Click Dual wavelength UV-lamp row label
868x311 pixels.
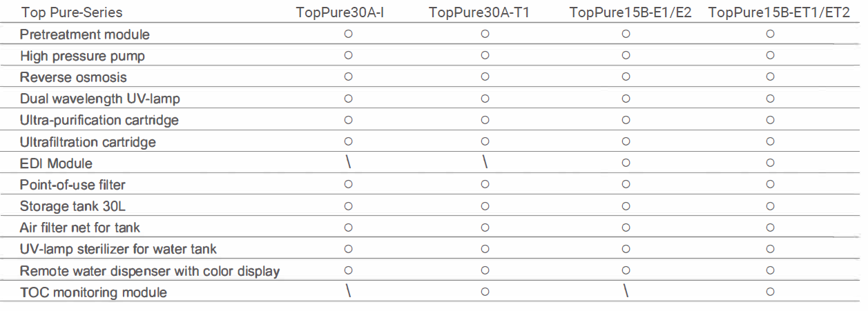(x=100, y=99)
